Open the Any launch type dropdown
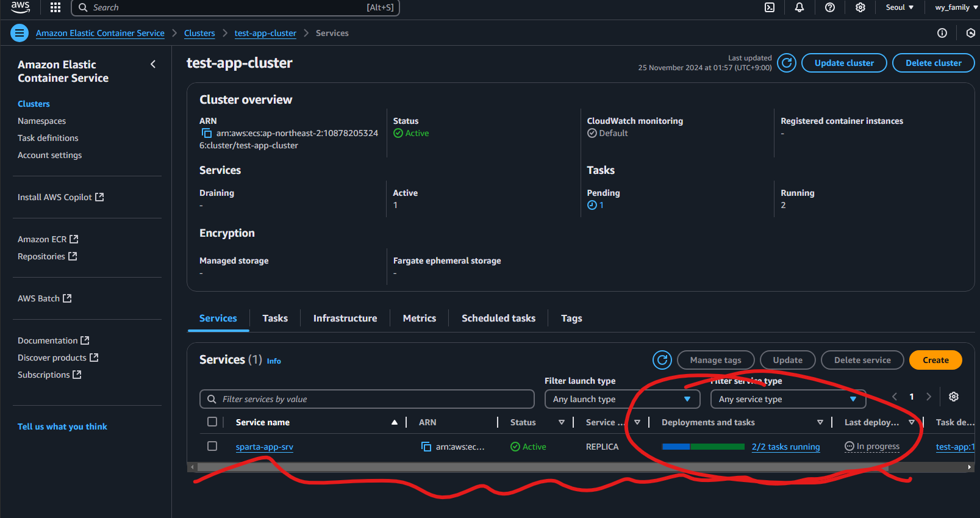 [x=621, y=399]
